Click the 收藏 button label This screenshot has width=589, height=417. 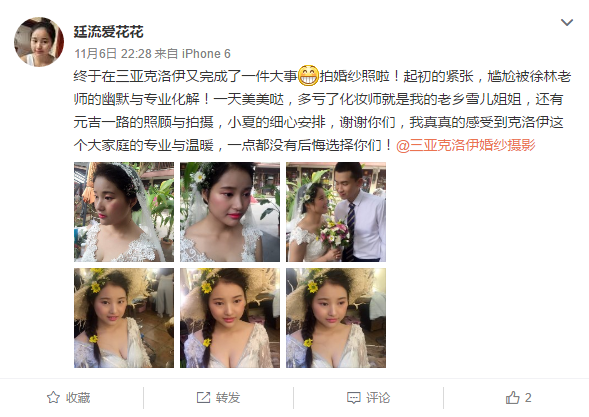[78, 397]
